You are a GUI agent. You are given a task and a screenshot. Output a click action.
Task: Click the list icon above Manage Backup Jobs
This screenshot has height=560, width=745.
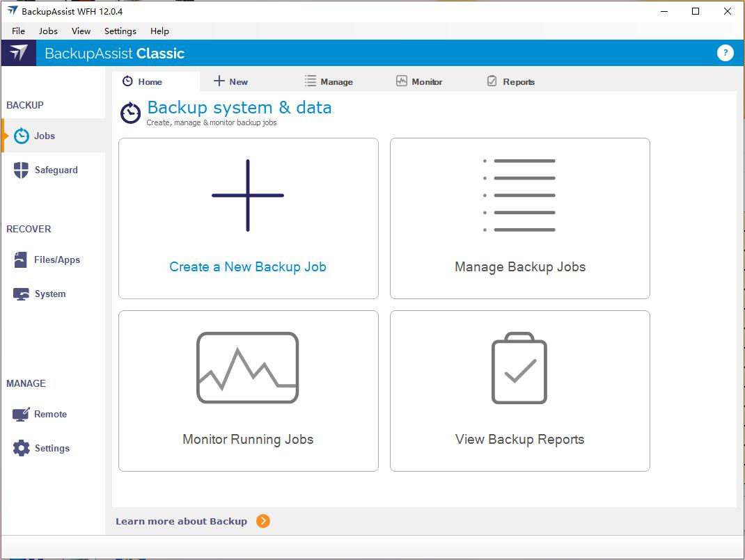click(x=519, y=195)
